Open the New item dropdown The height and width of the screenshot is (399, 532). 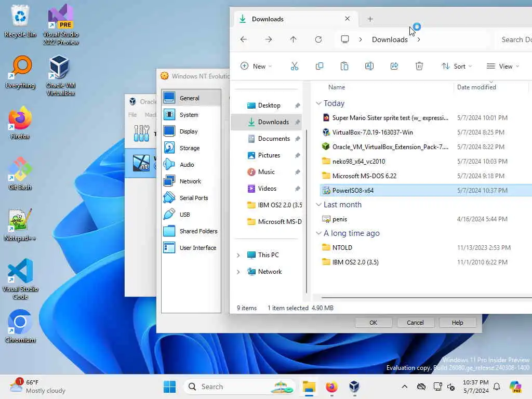coord(256,66)
